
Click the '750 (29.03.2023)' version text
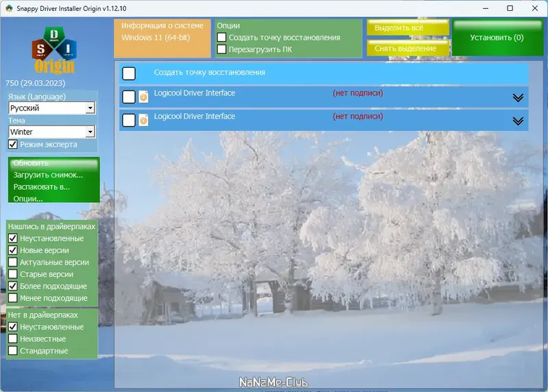pyautogui.click(x=36, y=83)
